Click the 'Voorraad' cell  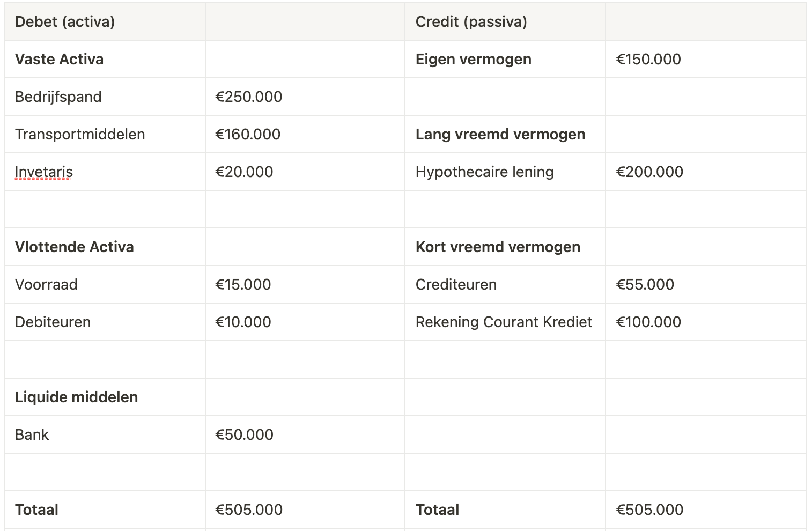[46, 285]
